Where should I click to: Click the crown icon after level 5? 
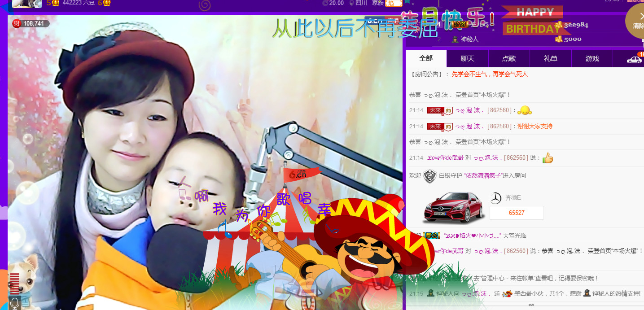click(56, 3)
